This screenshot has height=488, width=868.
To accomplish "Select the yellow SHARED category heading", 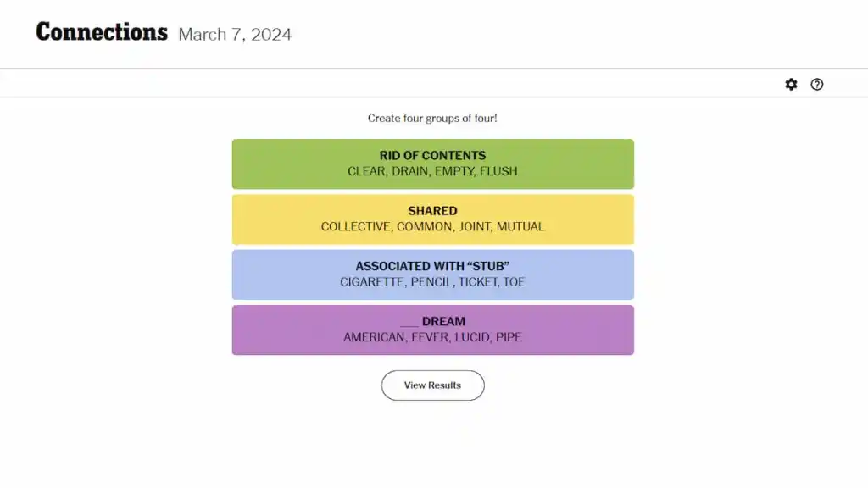I will click(x=432, y=211).
